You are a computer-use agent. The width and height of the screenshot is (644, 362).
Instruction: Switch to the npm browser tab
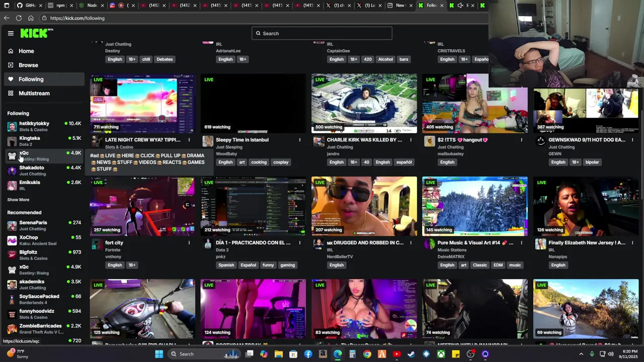pyautogui.click(x=60, y=6)
